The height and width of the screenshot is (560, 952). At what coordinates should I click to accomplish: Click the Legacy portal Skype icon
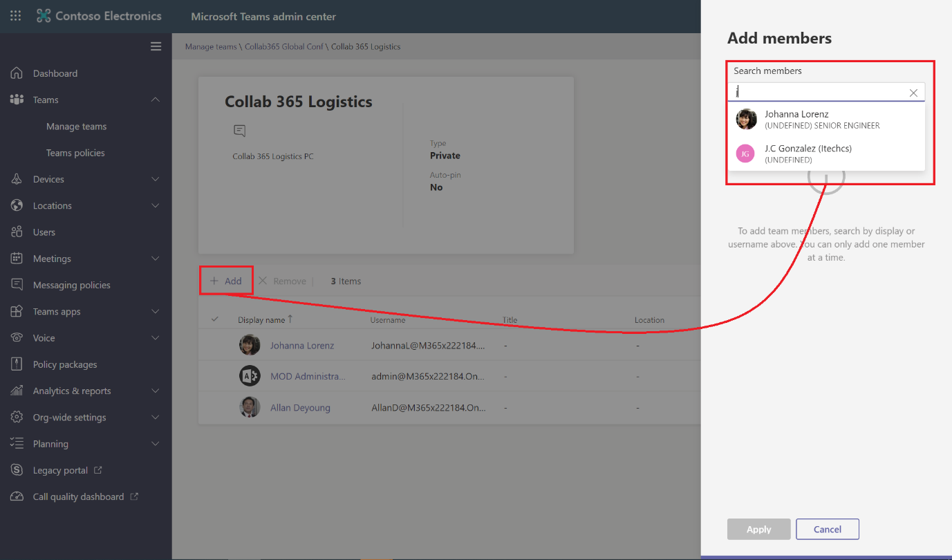pyautogui.click(x=17, y=470)
